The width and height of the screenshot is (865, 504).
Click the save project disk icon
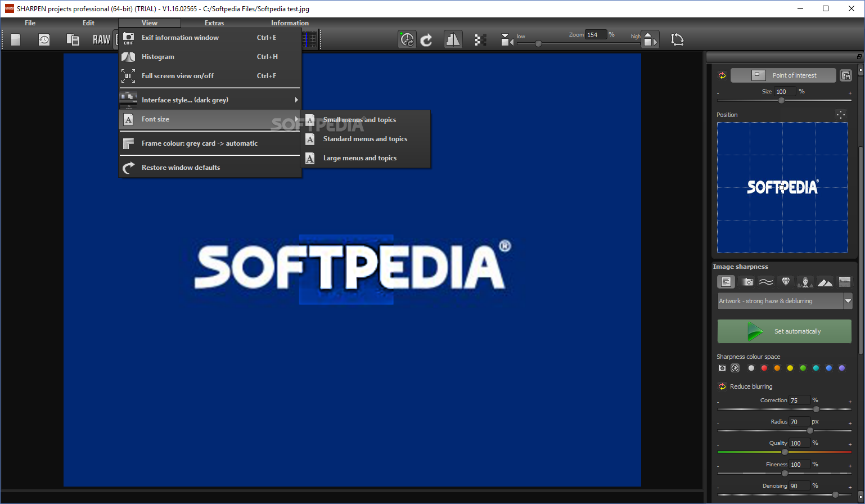pyautogui.click(x=73, y=39)
